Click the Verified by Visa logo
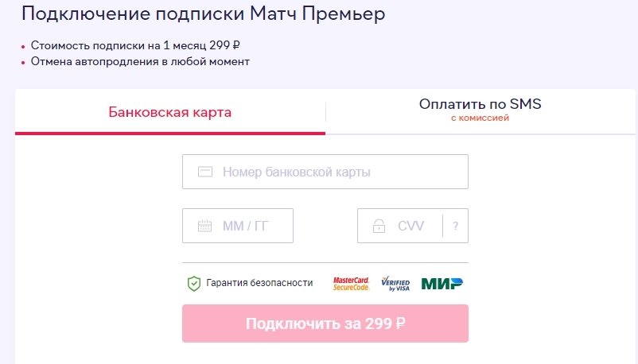638x364 pixels. click(395, 283)
